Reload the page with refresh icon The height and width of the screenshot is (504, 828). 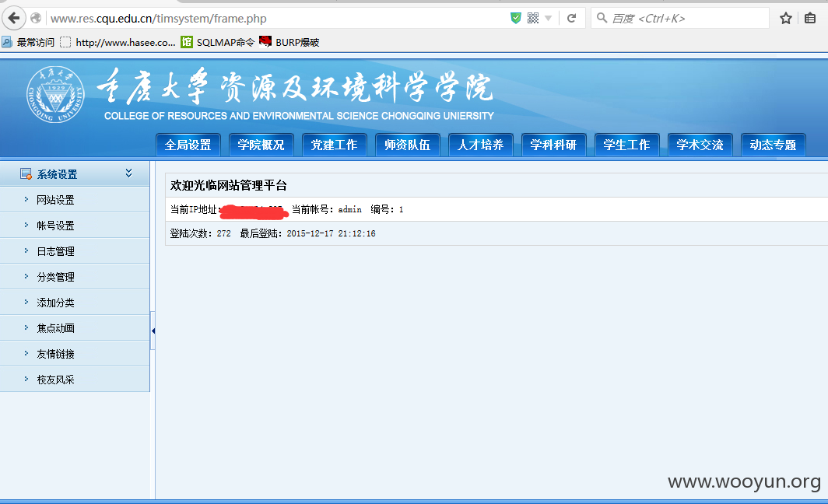tap(571, 18)
